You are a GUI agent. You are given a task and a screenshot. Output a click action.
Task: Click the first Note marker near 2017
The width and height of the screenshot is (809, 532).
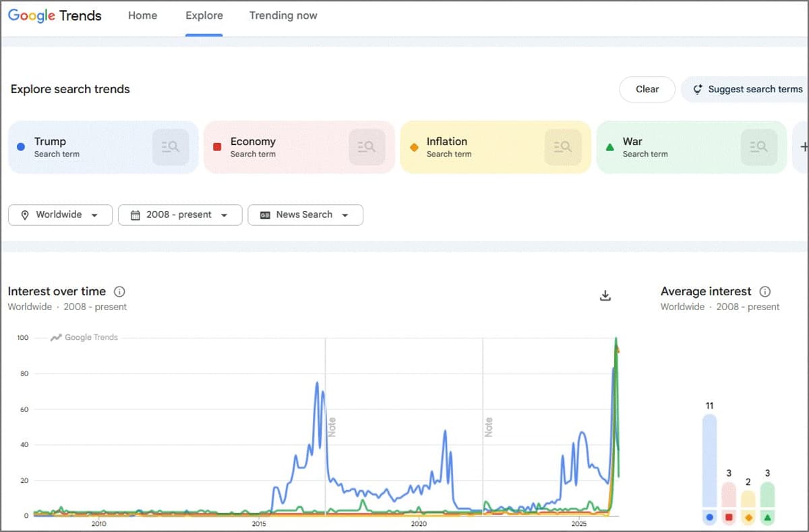[x=332, y=427]
